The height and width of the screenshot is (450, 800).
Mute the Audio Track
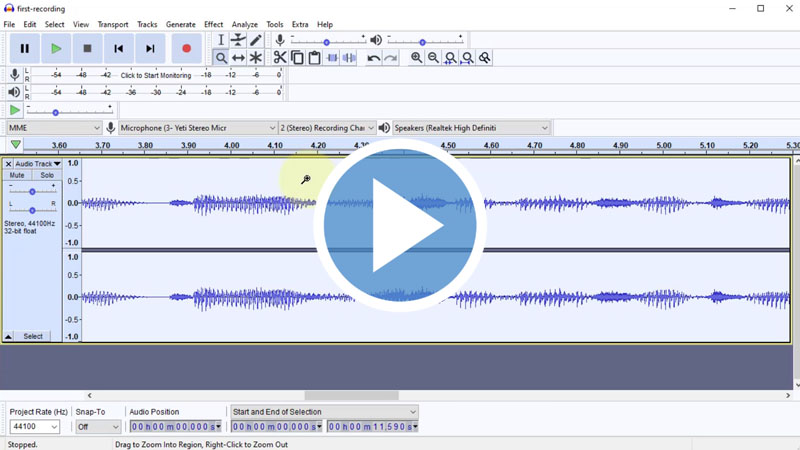(17, 175)
